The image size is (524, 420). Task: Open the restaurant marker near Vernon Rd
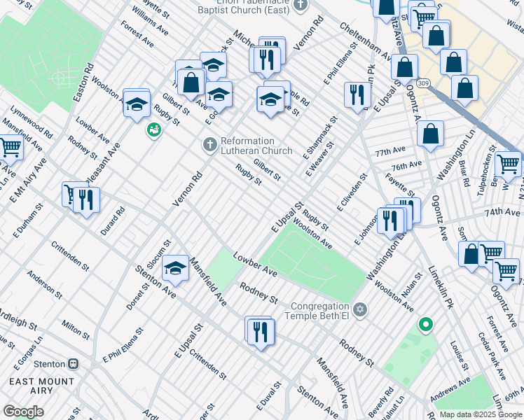(x=266, y=59)
